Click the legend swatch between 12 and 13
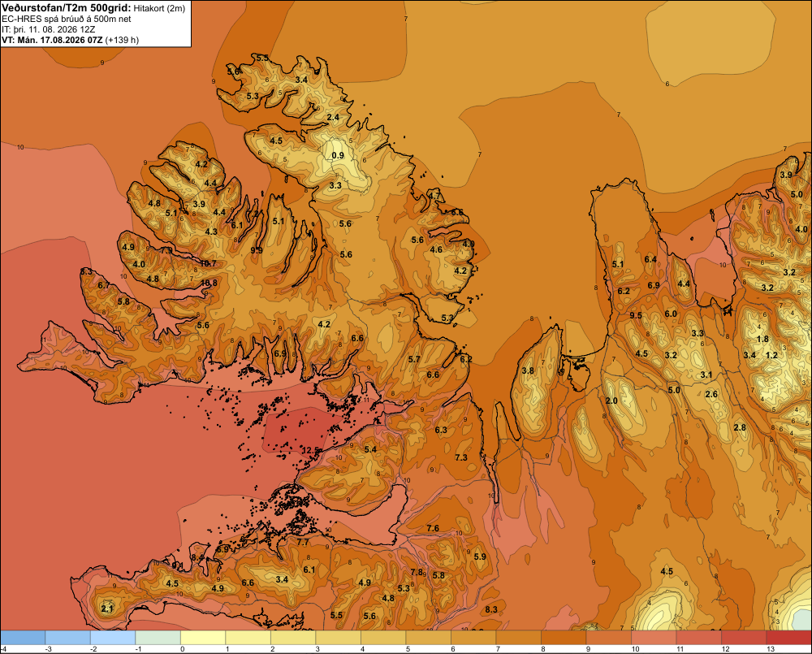This screenshot has height=654, width=812. (744, 638)
